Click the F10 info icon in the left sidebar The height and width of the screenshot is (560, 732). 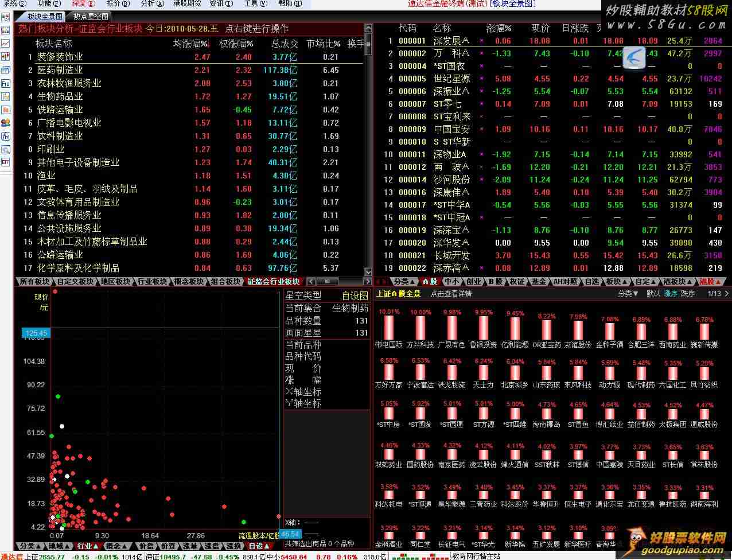(6, 83)
